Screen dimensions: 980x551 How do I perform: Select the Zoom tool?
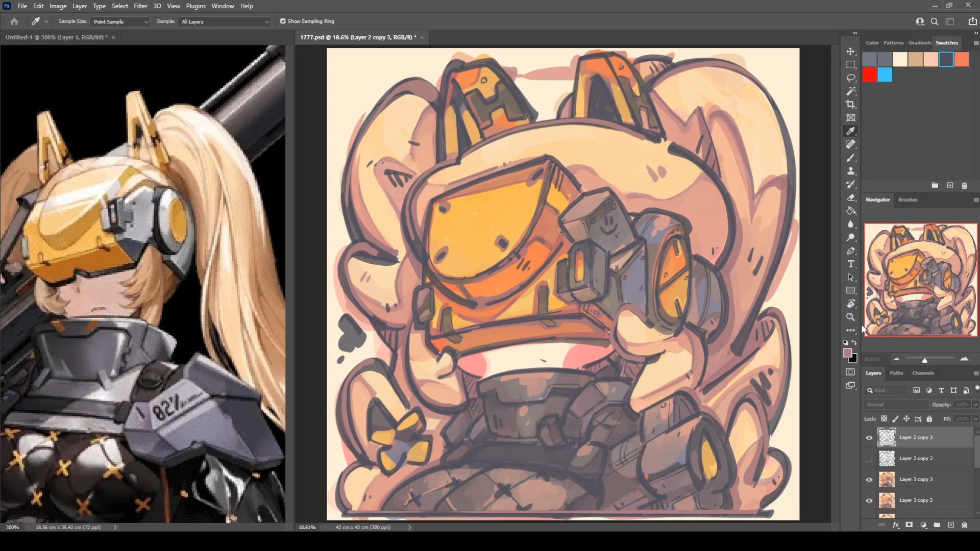[x=851, y=317]
